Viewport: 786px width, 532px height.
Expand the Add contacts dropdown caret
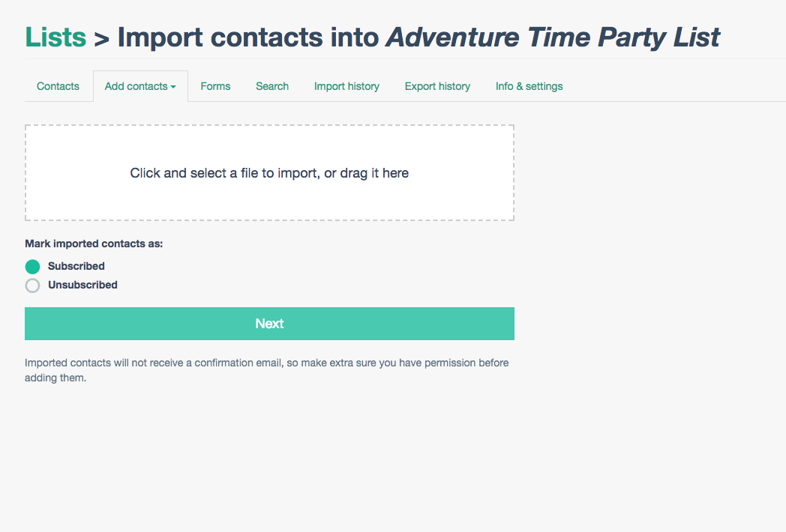point(173,87)
